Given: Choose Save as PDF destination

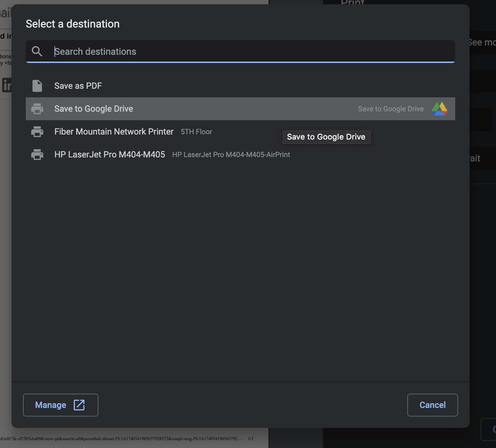Looking at the screenshot, I should [x=240, y=86].
